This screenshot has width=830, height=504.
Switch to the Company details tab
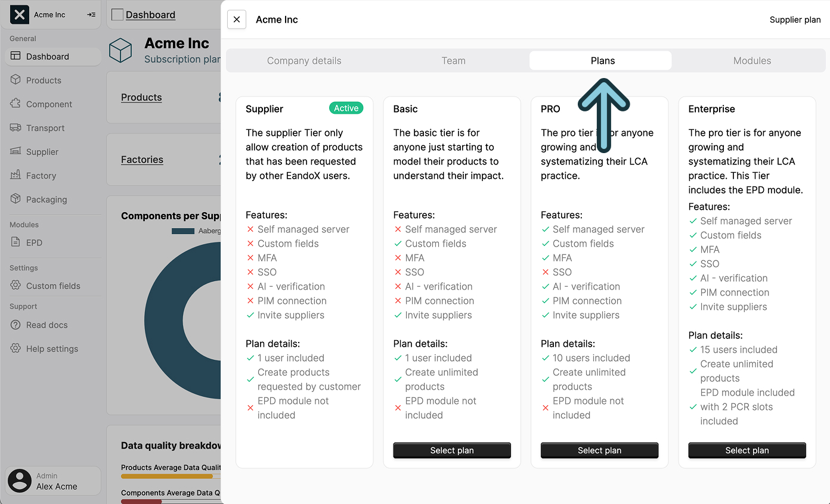[x=304, y=61]
